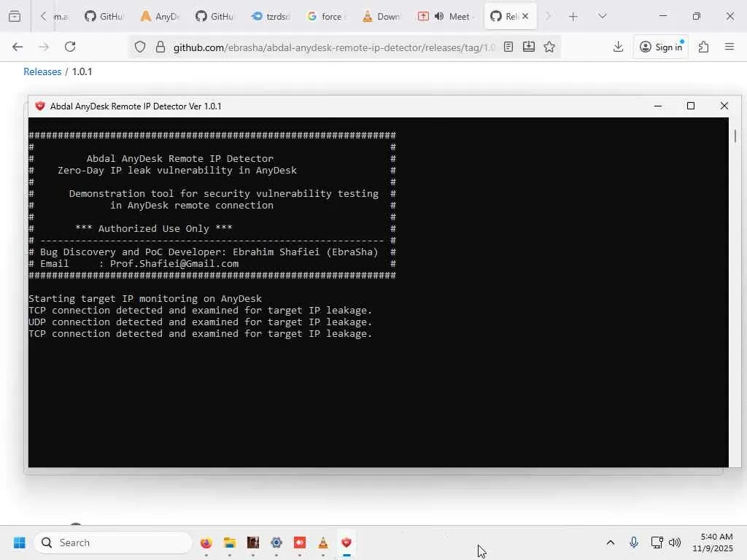Switch to the AnyDesk browser tab
The height and width of the screenshot is (560, 747).
point(160,16)
